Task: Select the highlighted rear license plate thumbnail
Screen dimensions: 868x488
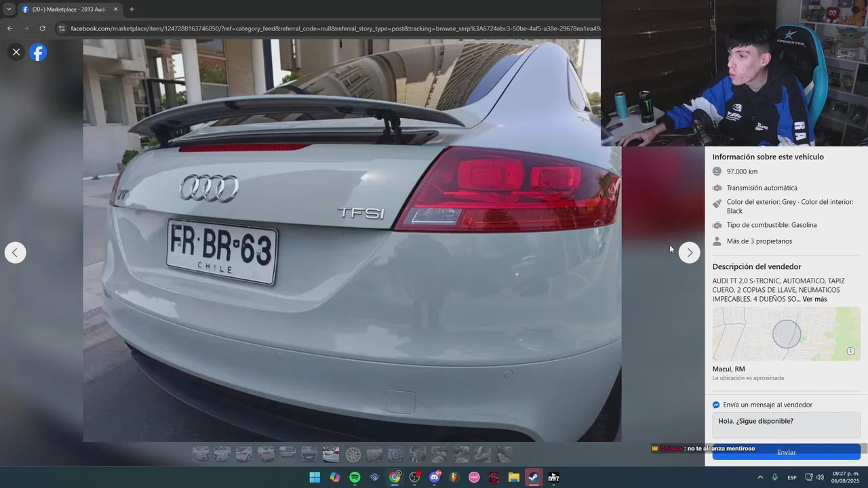Action: pyautogui.click(x=331, y=454)
